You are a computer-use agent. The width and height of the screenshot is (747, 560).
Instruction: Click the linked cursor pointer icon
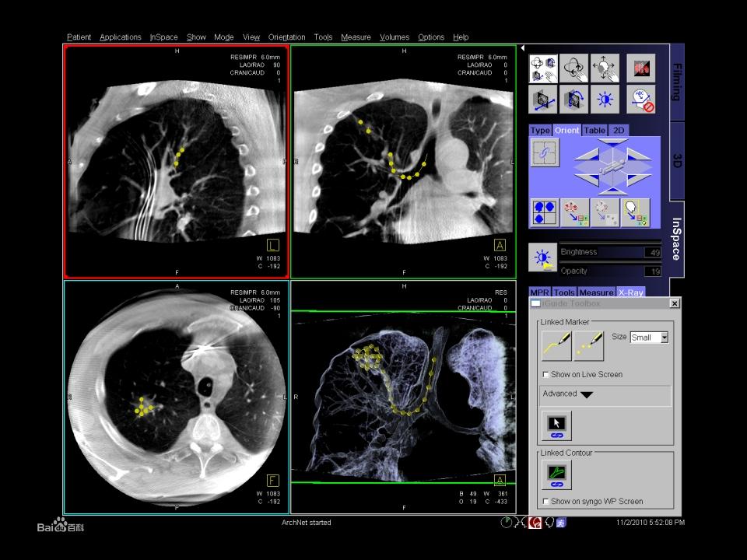tap(556, 426)
